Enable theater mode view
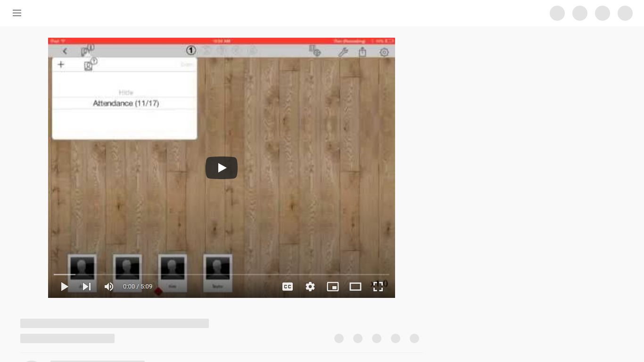Viewport: 644px width, 362px height. tap(355, 287)
